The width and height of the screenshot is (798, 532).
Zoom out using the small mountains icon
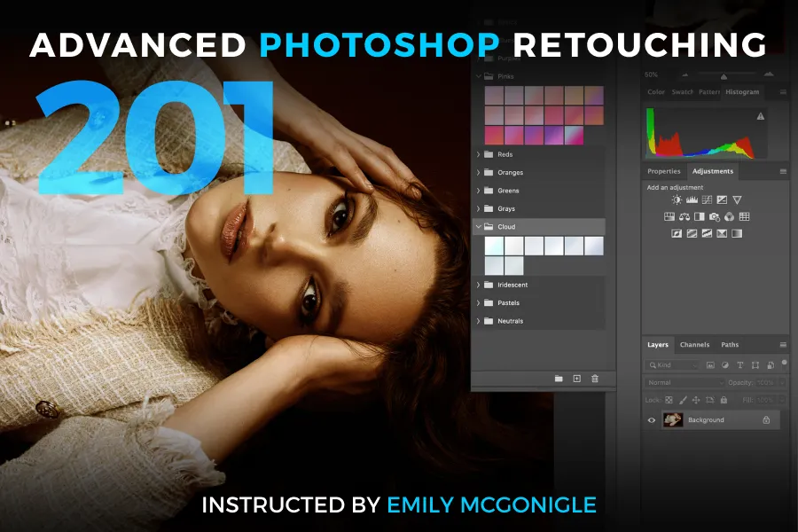(685, 74)
